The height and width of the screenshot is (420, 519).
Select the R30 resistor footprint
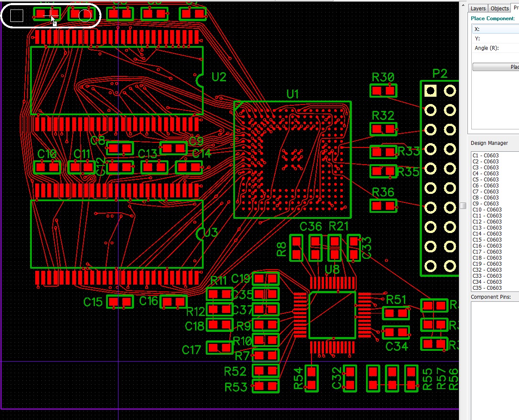[x=383, y=91]
